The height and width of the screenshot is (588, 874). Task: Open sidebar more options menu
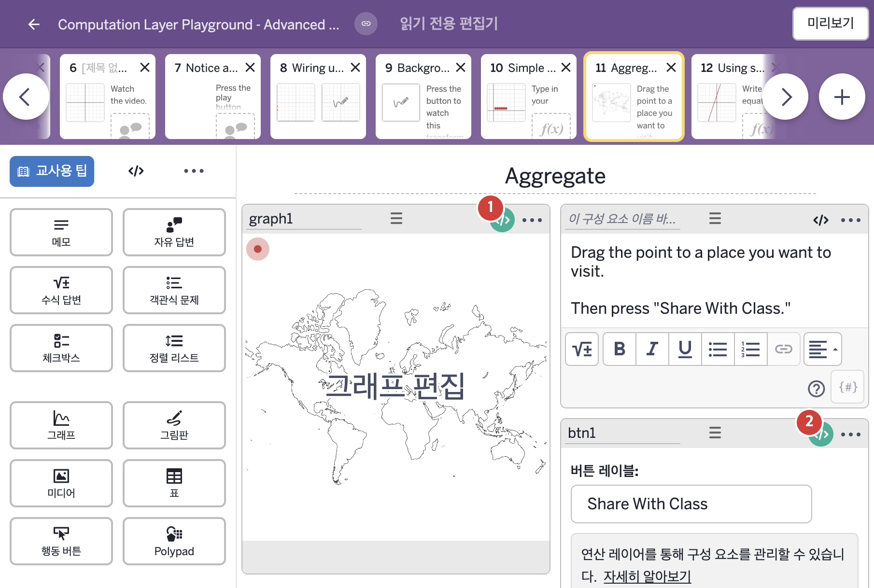(194, 171)
